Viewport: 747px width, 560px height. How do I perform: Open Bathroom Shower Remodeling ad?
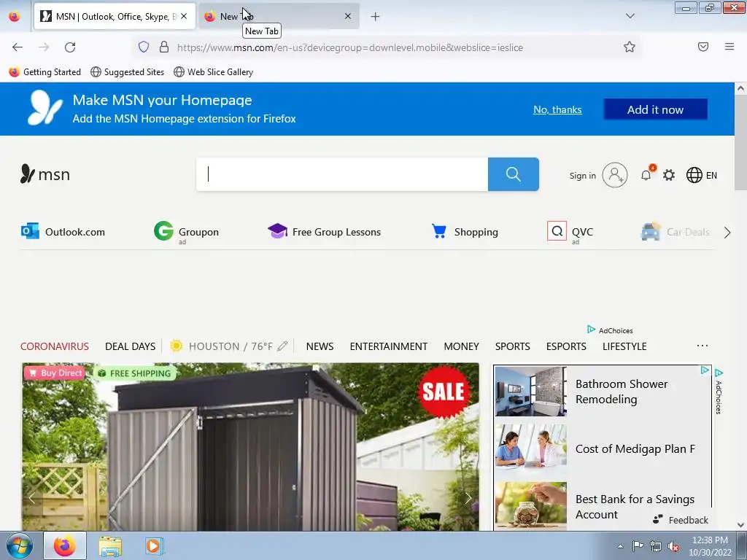click(603, 392)
